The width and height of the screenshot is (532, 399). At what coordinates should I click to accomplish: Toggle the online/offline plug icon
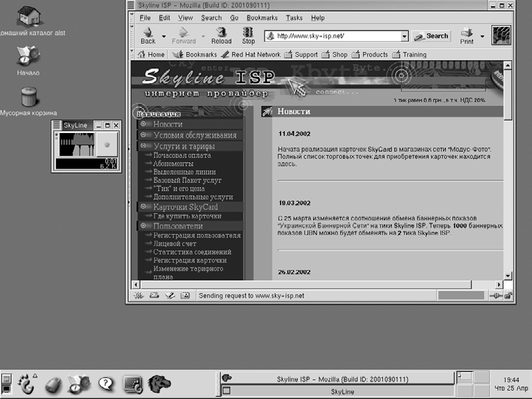tap(495, 296)
